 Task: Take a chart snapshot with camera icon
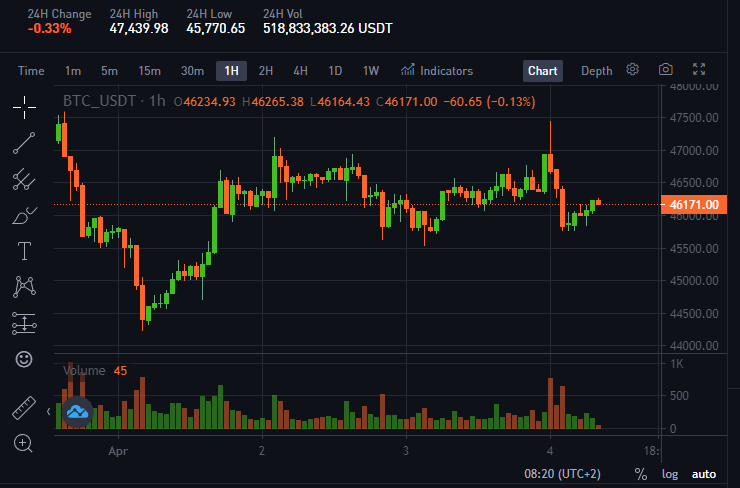coord(665,70)
